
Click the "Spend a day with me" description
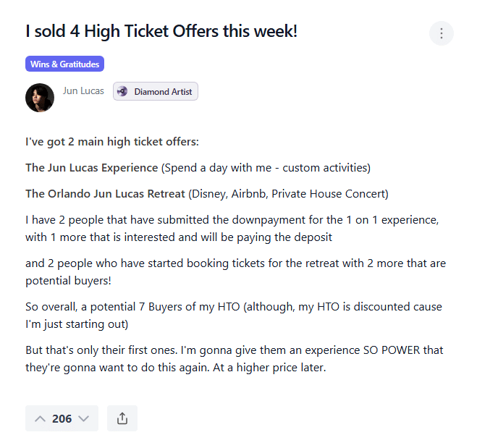266,168
